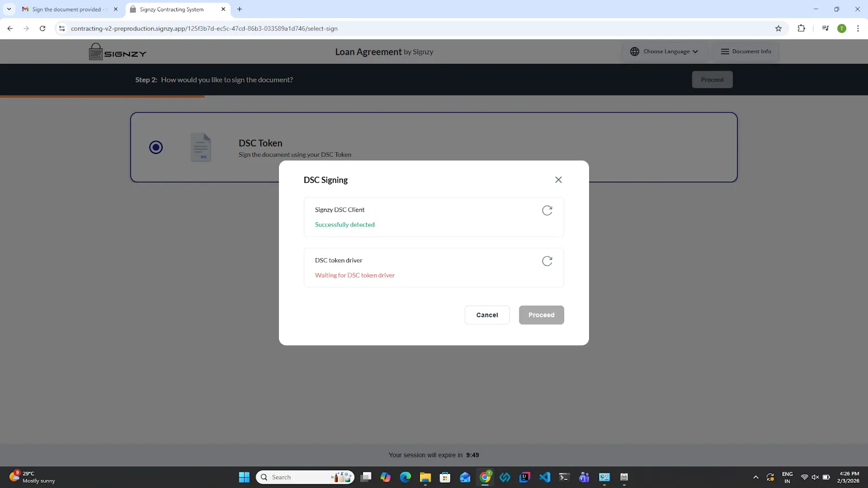Viewport: 868px width, 488px height.
Task: Open the Windows Start menu
Action: [x=244, y=477]
